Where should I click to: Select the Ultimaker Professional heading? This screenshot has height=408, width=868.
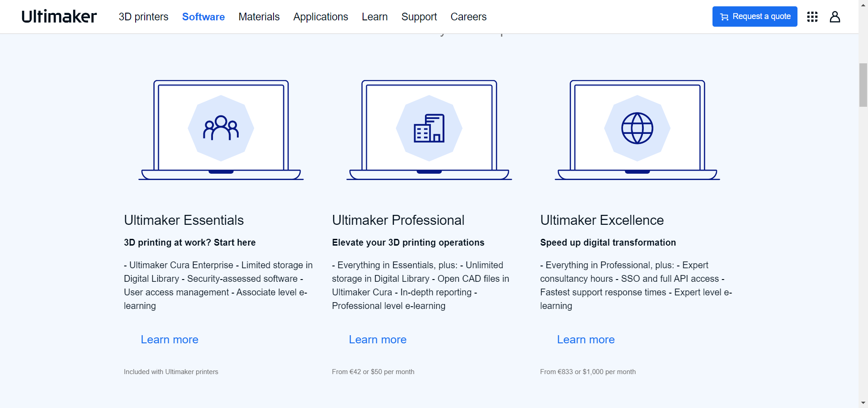398,220
